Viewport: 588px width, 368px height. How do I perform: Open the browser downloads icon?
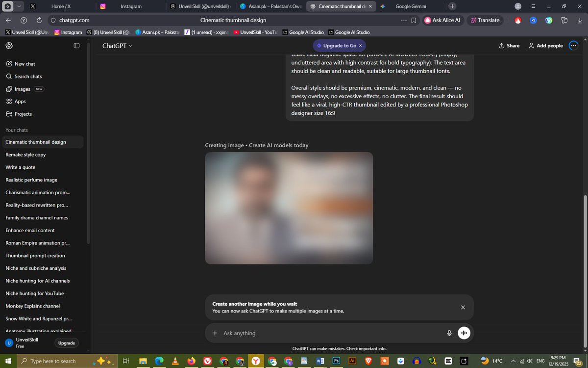pos(579,21)
